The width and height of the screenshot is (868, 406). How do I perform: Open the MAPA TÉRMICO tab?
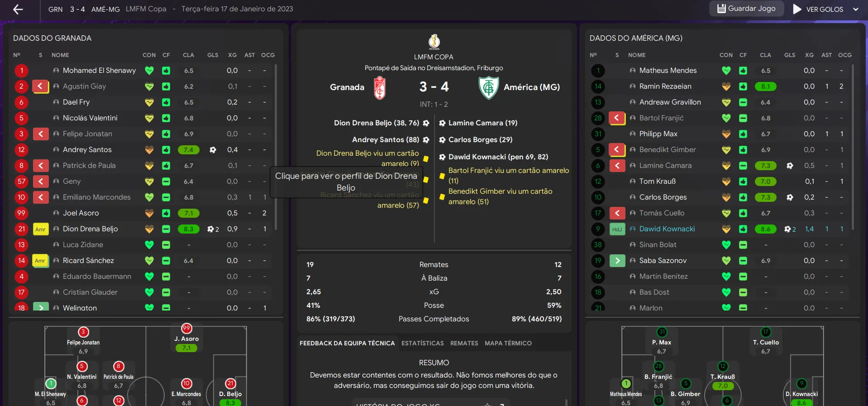[x=508, y=344]
